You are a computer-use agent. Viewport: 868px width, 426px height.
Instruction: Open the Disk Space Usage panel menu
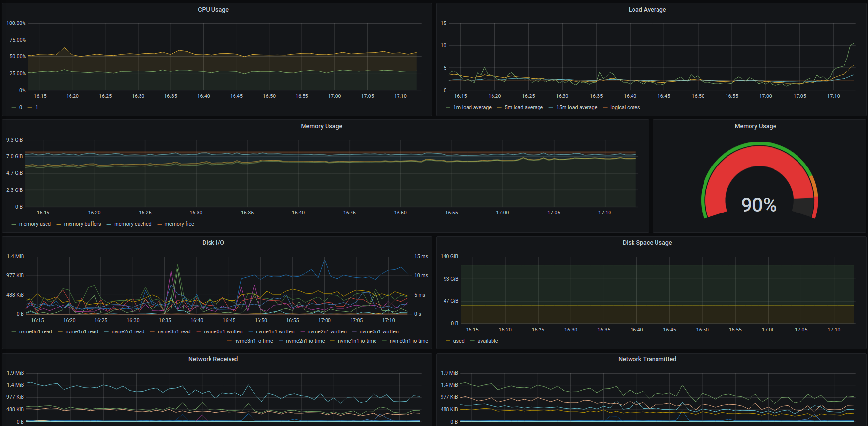[647, 243]
